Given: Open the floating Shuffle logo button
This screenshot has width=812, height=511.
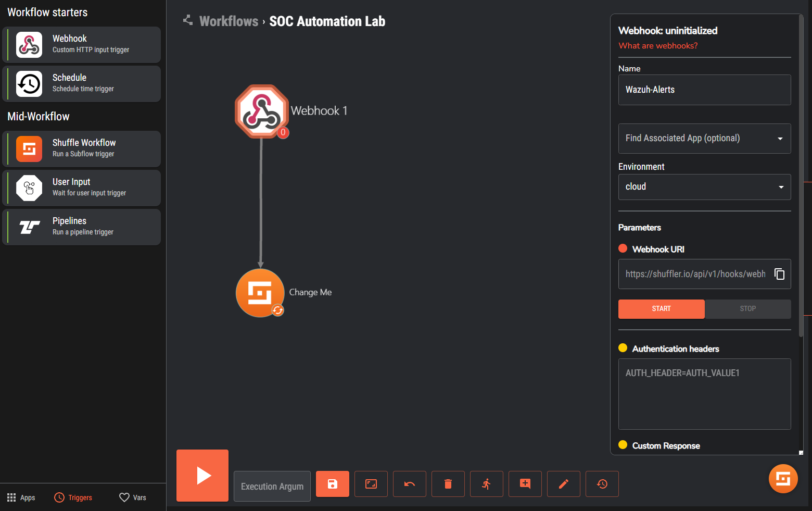Looking at the screenshot, I should tap(783, 478).
